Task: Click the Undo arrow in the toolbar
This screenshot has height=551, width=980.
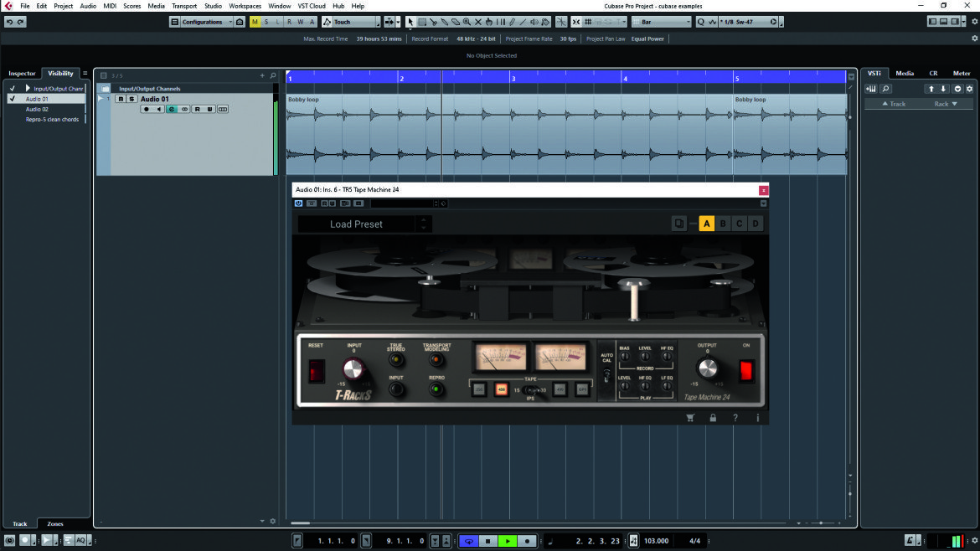Action: coord(9,22)
